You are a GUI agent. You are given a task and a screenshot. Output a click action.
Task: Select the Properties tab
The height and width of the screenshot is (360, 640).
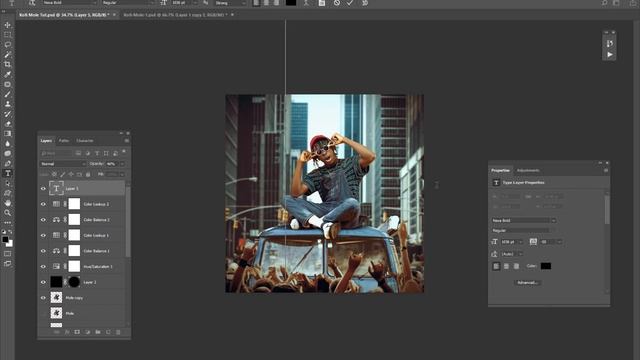click(x=500, y=171)
